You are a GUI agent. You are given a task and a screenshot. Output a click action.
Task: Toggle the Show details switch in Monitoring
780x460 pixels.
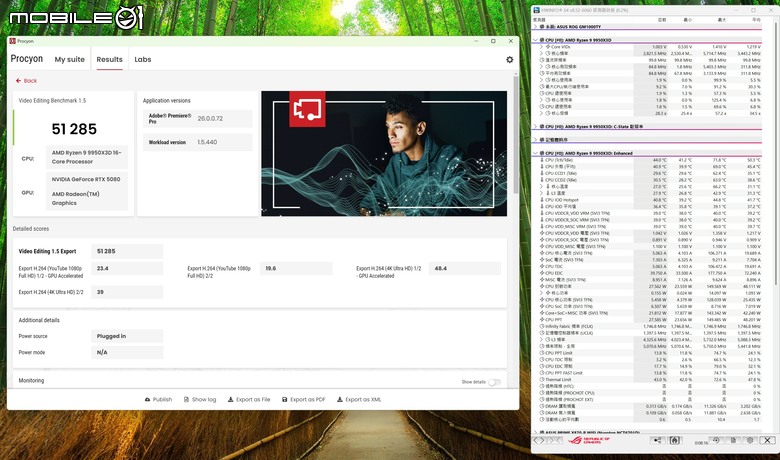click(494, 382)
